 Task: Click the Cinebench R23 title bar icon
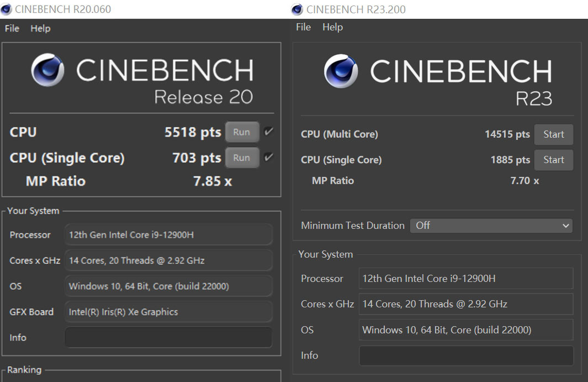coord(298,9)
